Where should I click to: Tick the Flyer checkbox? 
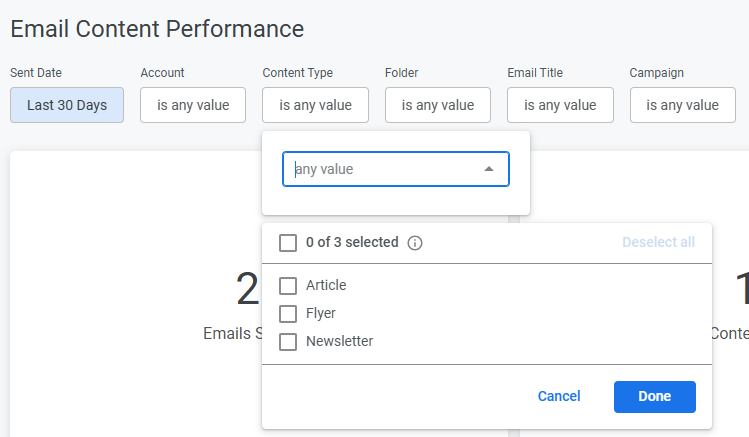[288, 314]
